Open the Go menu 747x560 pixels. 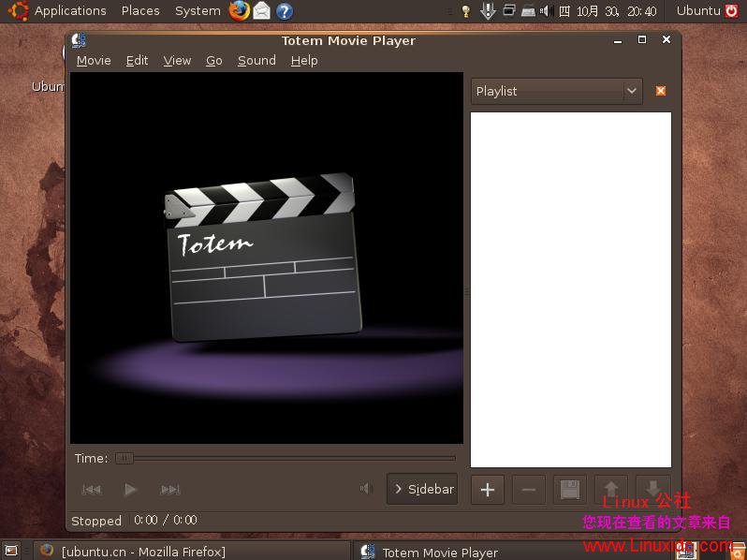click(x=214, y=61)
